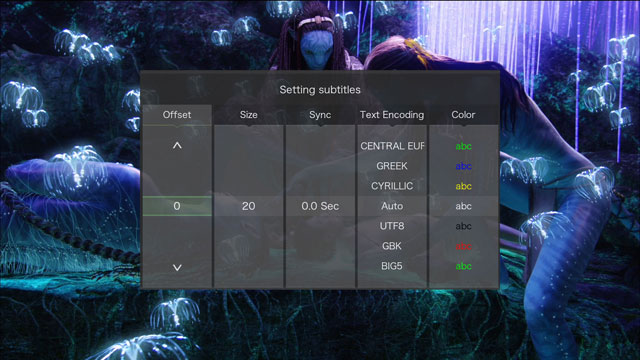Screen dimensions: 640x360
Task: Pick the green abc color beside BIG5
Action: tap(463, 266)
